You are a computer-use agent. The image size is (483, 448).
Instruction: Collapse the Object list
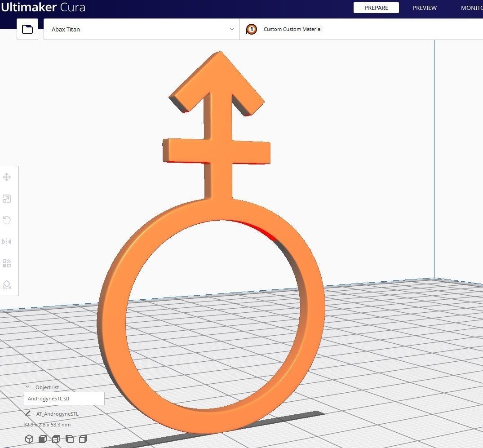[x=27, y=387]
